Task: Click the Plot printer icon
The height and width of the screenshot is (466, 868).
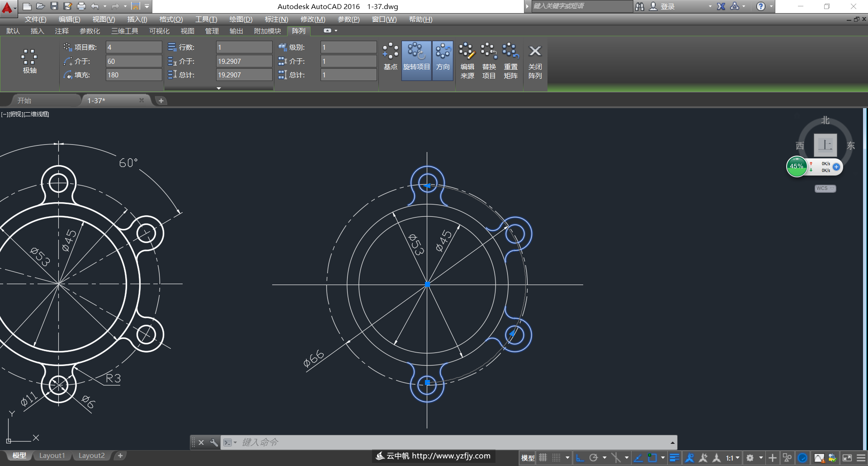Action: [x=81, y=6]
